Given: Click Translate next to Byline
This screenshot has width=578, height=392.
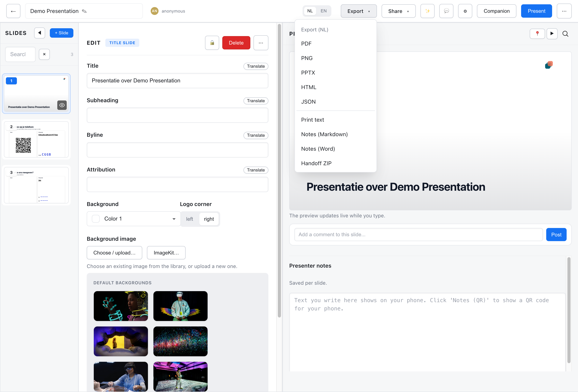Looking at the screenshot, I should tap(256, 135).
